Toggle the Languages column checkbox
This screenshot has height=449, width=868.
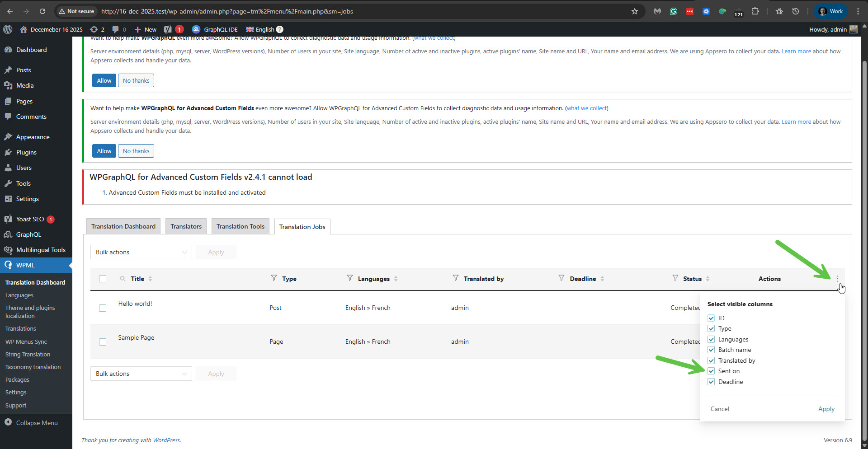coord(711,339)
